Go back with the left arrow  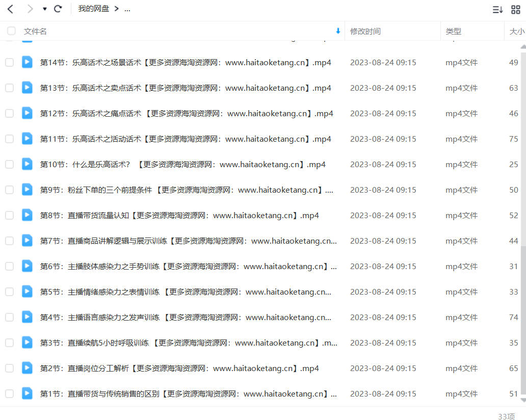click(x=10, y=9)
